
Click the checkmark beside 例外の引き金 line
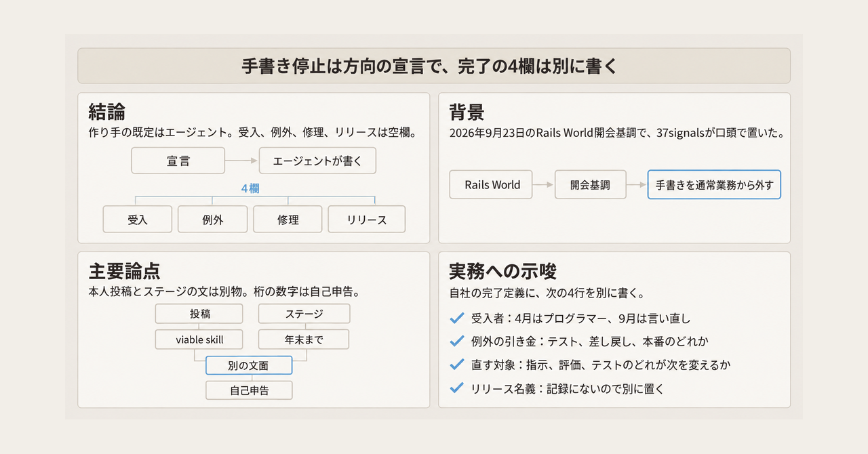coord(456,342)
